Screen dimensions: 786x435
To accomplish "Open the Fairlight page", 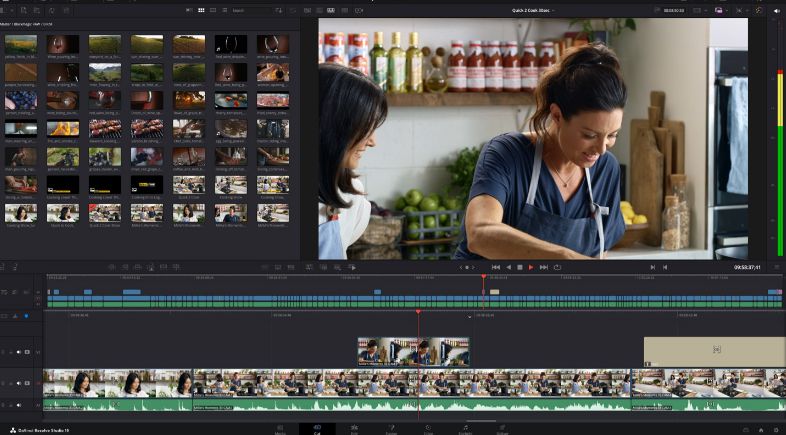I will click(465, 428).
